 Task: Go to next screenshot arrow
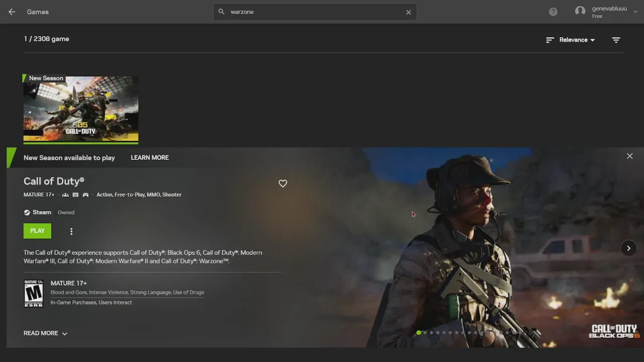click(628, 248)
